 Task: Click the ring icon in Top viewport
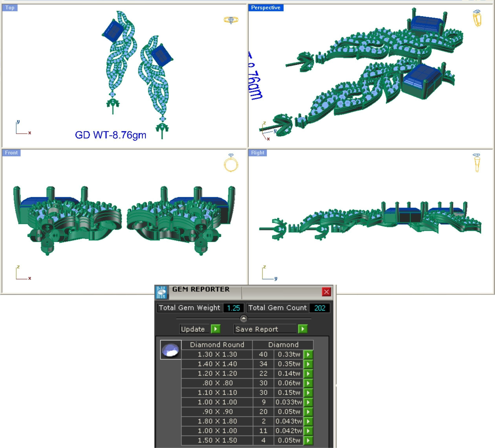231,20
